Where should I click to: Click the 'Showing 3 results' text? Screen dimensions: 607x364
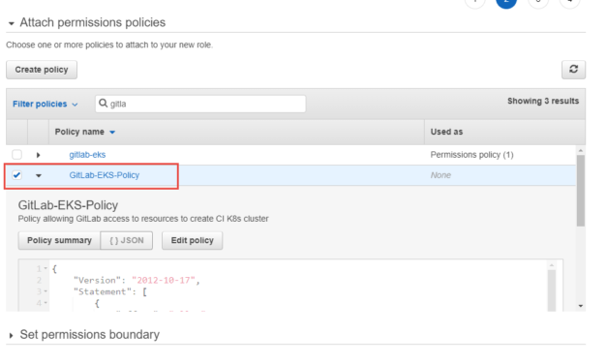pyautogui.click(x=543, y=101)
